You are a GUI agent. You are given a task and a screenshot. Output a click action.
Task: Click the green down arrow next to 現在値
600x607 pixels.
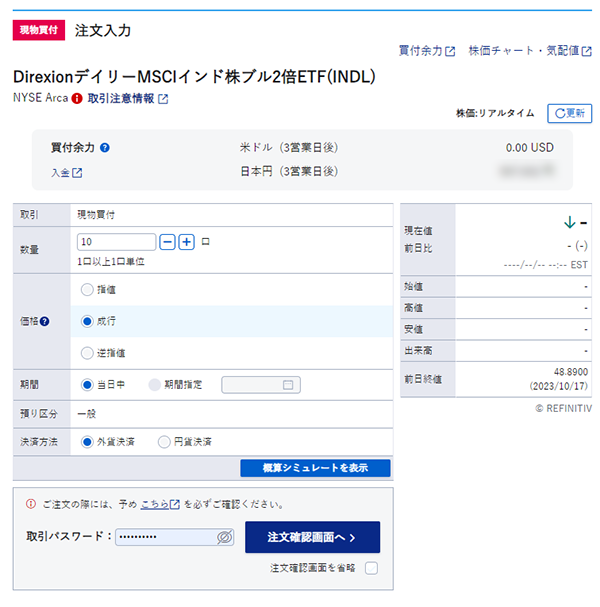click(569, 222)
